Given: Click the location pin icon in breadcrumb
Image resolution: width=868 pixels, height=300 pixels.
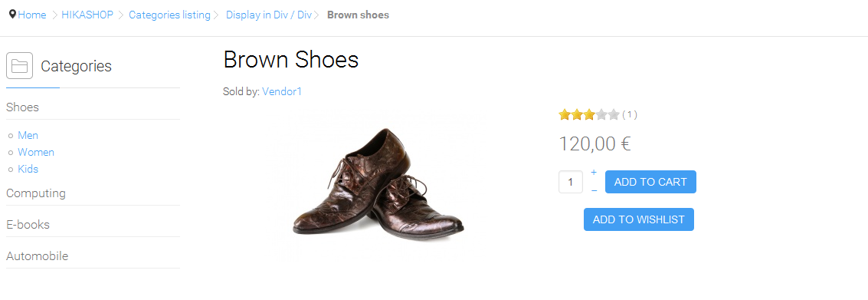Looking at the screenshot, I should pos(13,15).
